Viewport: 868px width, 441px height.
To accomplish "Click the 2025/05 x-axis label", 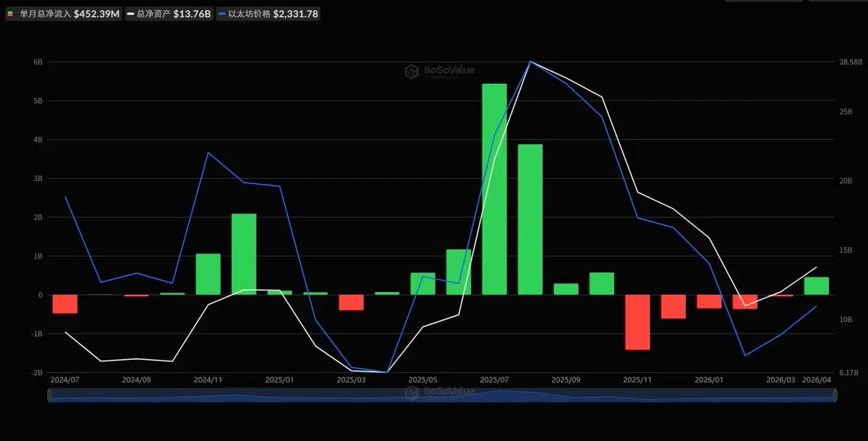I will point(423,379).
